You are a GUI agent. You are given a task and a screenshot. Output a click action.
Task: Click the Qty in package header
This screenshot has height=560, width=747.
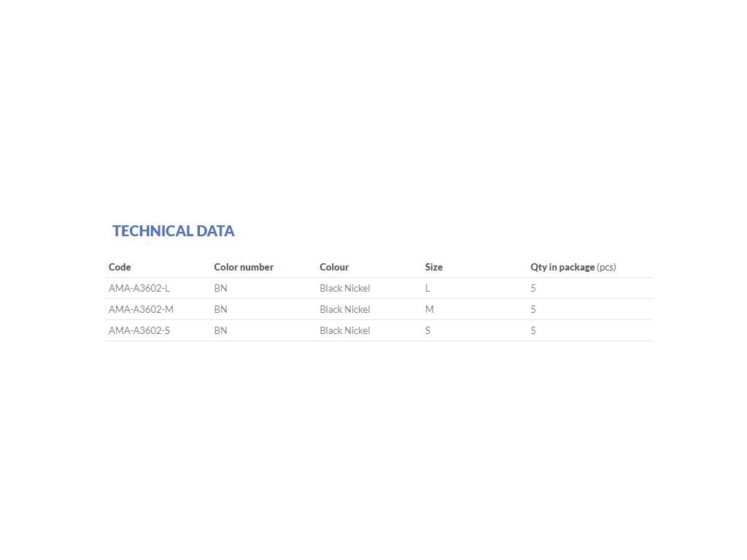[x=573, y=267]
